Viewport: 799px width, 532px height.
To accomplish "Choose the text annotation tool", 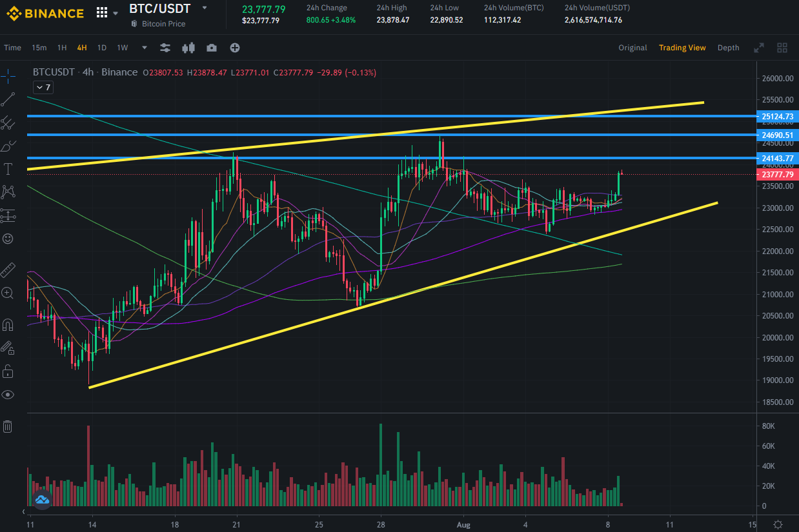I will tap(8, 169).
